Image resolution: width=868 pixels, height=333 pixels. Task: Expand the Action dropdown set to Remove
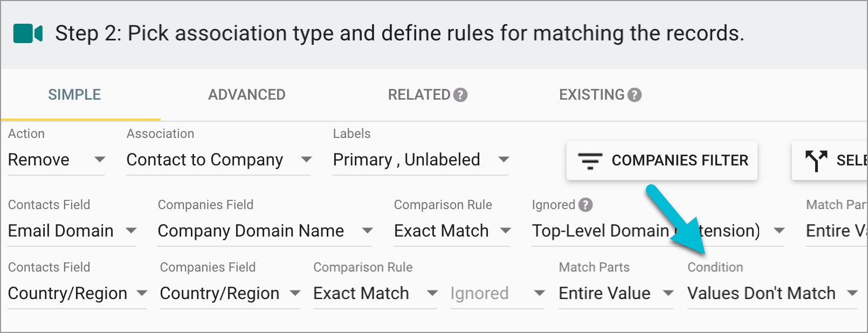56,160
